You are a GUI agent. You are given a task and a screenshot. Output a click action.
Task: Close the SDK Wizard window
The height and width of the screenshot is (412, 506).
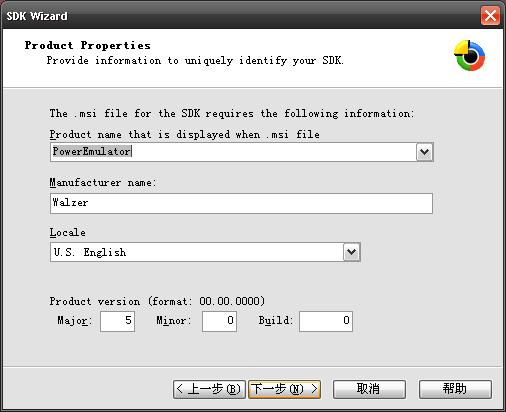(490, 16)
